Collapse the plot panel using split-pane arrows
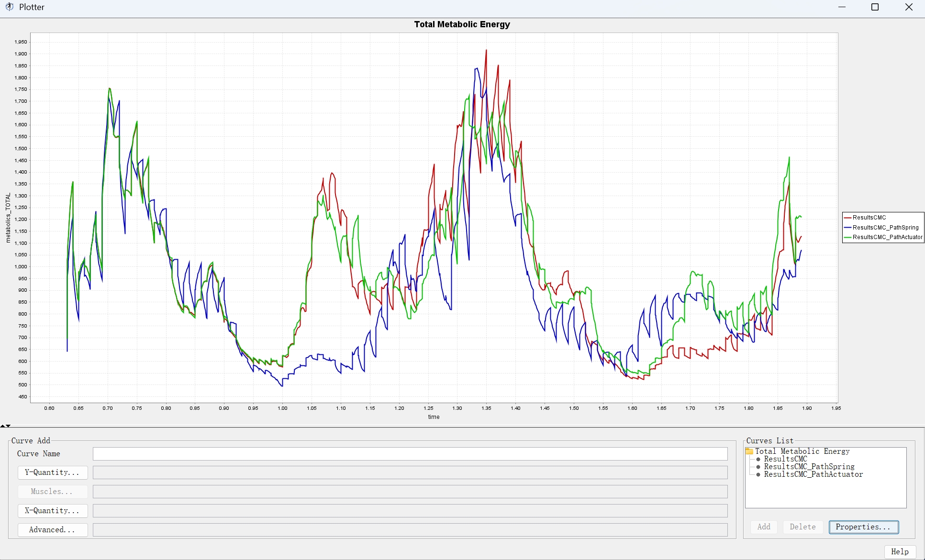Screen dimensions: 925x560 coord(3,426)
